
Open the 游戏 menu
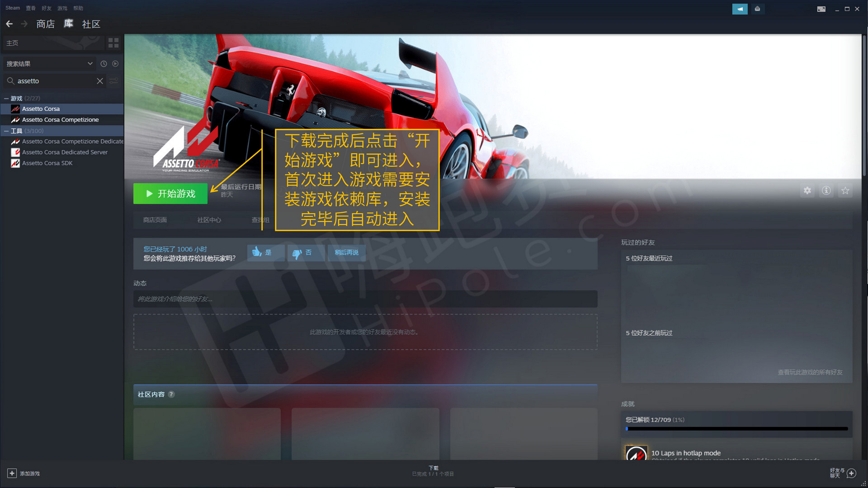tap(62, 8)
